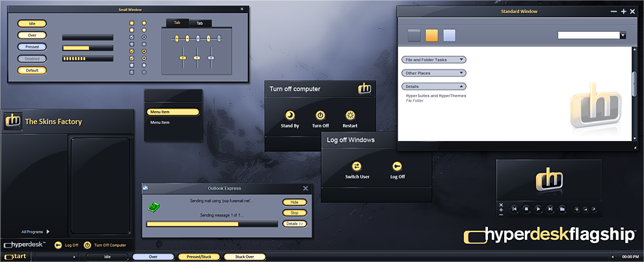The height and width of the screenshot is (262, 644).
Task: Click the green mail icon in Outlook Express
Action: click(154, 207)
